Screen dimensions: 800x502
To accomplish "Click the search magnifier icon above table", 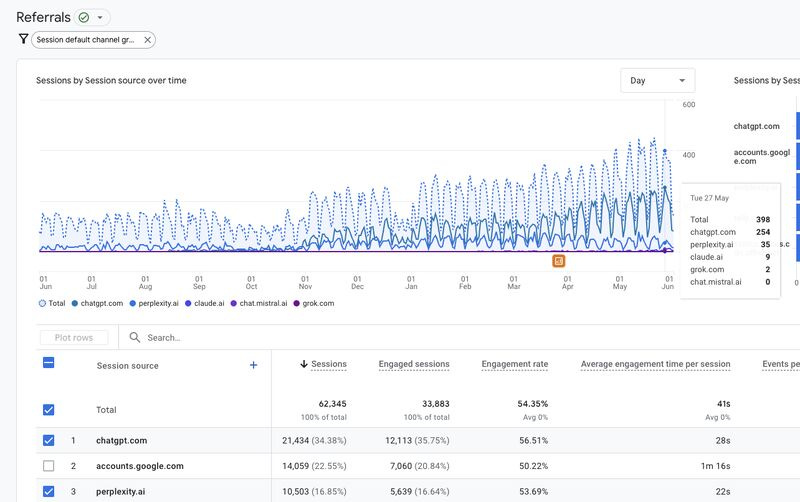I will (x=135, y=337).
